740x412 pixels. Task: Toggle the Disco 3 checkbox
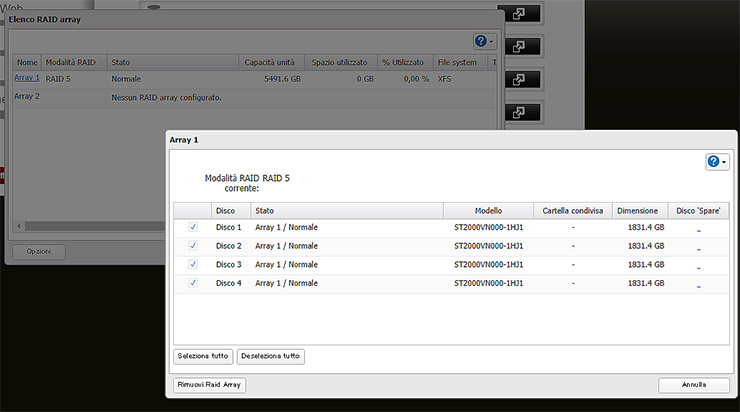193,265
